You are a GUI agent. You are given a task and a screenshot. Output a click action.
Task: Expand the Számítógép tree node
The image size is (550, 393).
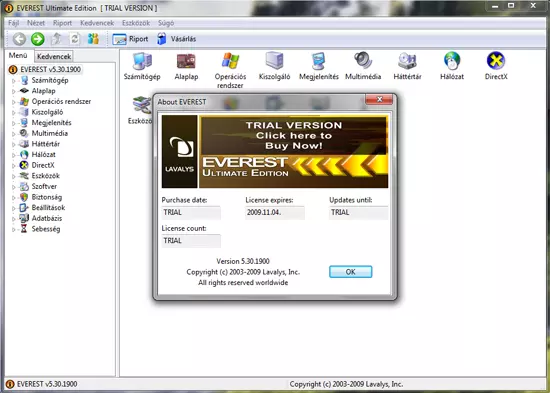pyautogui.click(x=14, y=81)
